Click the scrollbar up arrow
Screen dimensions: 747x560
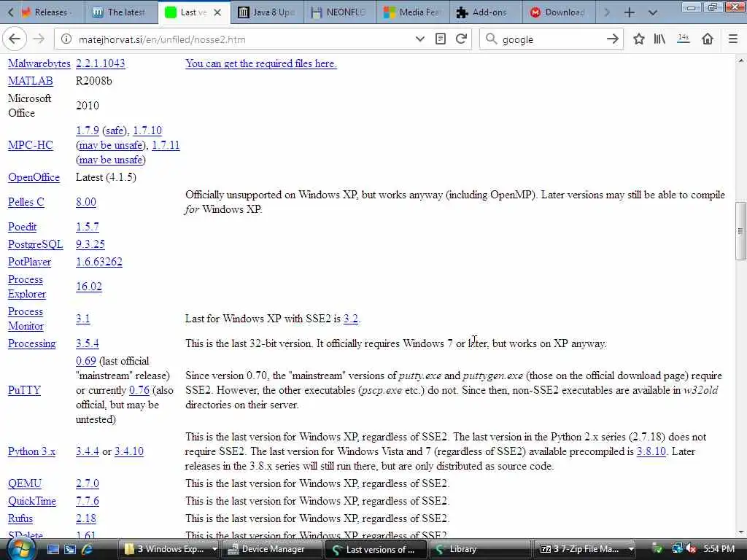coord(740,61)
